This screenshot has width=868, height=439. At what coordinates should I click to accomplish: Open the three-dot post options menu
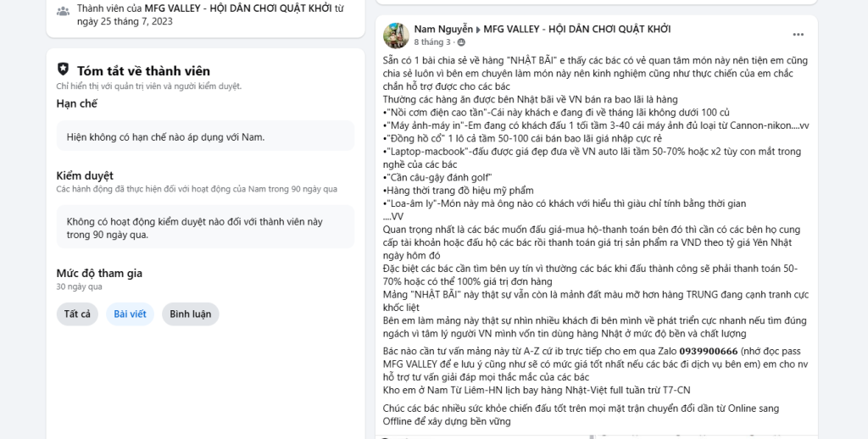coord(798,35)
